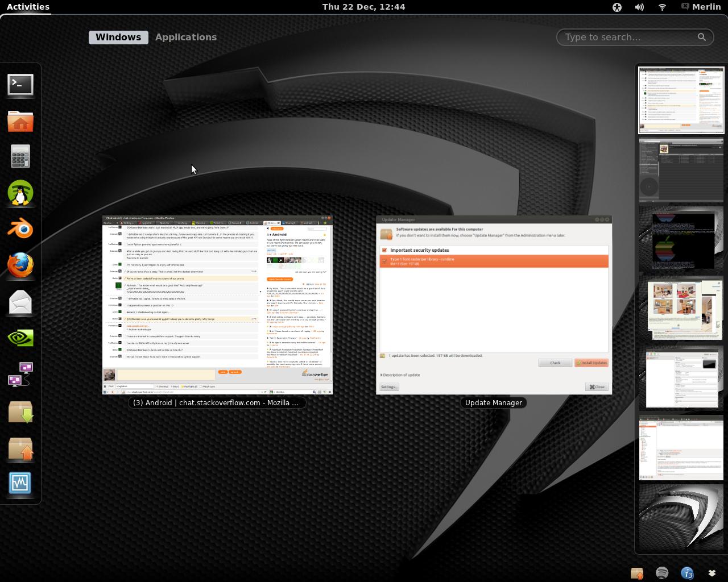Open the Merlin user menu

pos(701,7)
